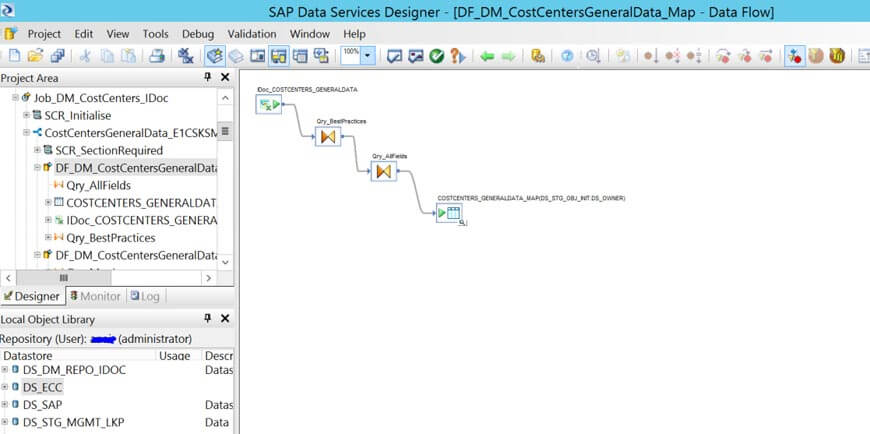Click the Management Console coins icon
The height and width of the screenshot is (434, 870).
(x=538, y=56)
